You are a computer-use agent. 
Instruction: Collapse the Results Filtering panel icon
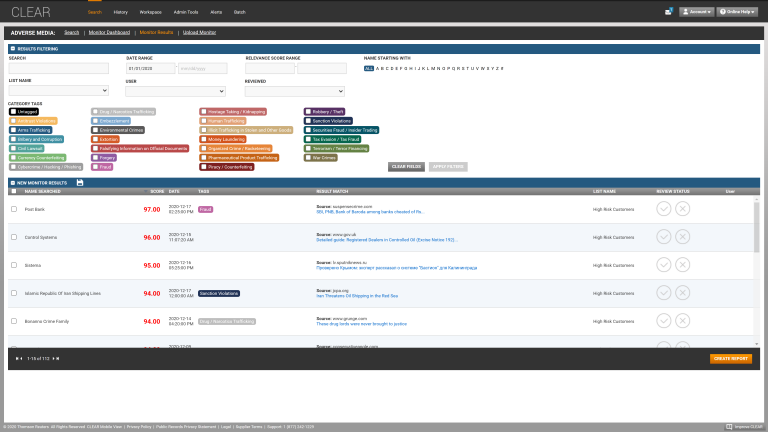coord(12,48)
